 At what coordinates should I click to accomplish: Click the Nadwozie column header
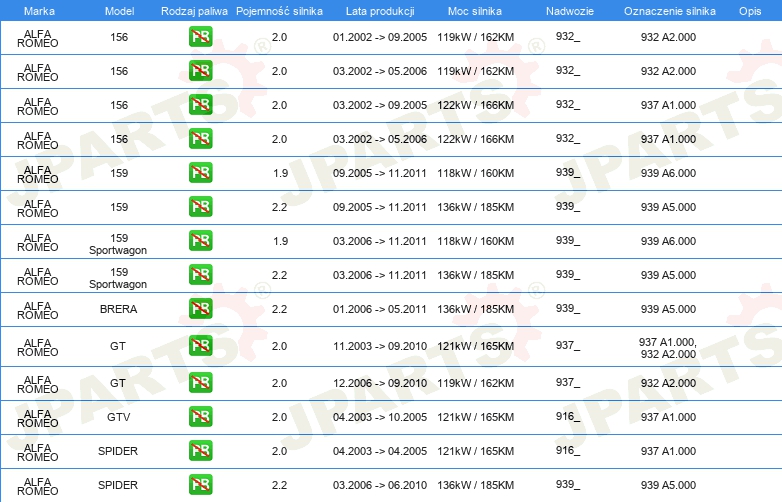click(x=570, y=11)
